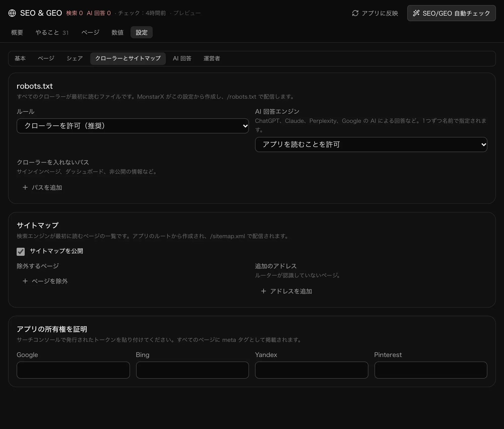Open the ルール dropdown クローラーを許可（推奨）
Screen dimensions: 504x429
click(133, 126)
